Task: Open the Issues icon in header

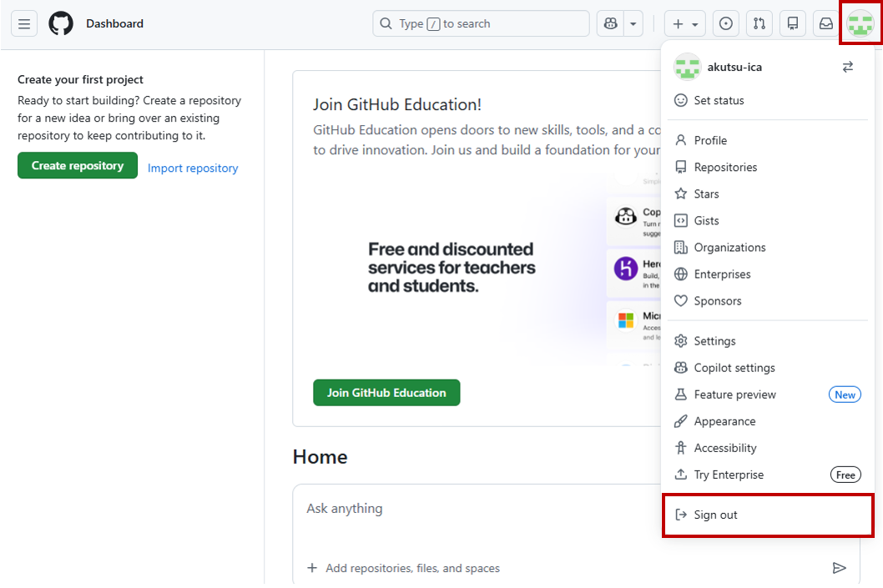Action: 726,24
